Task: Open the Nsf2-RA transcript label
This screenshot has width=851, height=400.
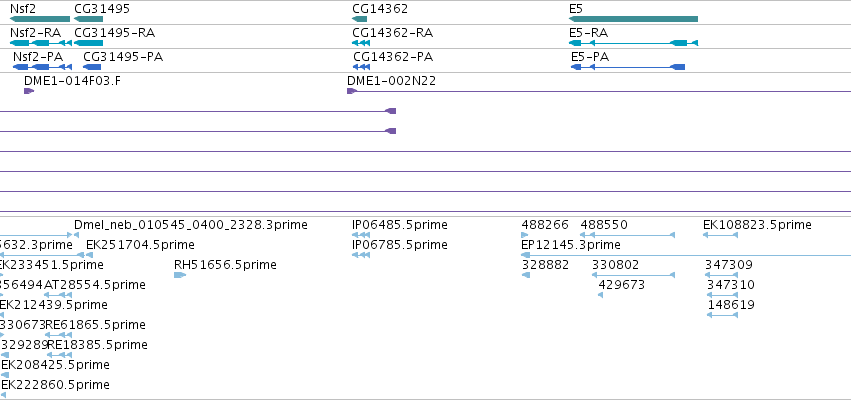Action: coord(35,33)
